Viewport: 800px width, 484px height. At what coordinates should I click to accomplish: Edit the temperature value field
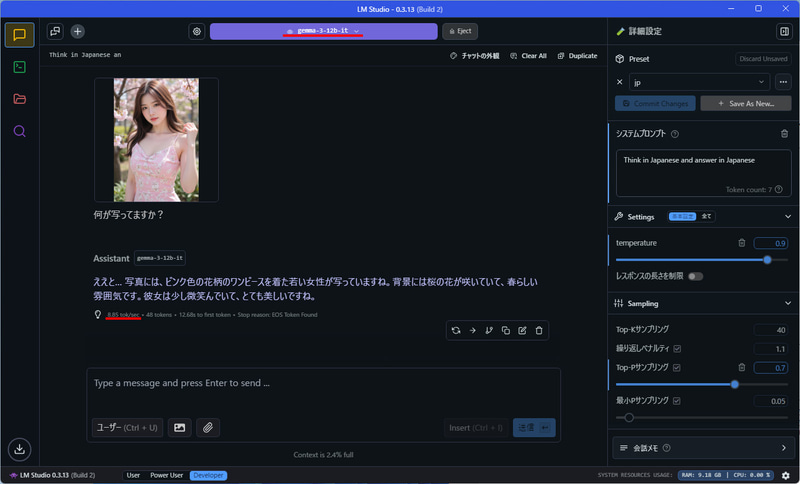[x=771, y=243]
